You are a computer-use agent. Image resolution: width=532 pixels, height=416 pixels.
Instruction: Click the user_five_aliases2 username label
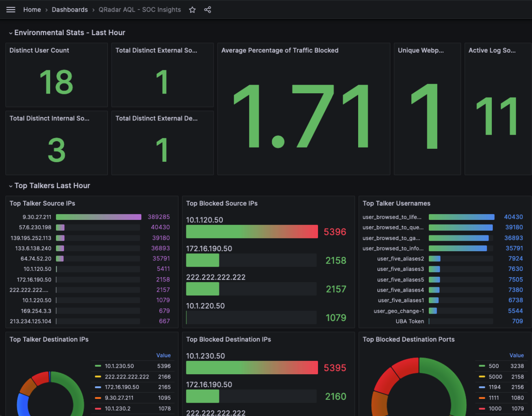pyautogui.click(x=400, y=259)
